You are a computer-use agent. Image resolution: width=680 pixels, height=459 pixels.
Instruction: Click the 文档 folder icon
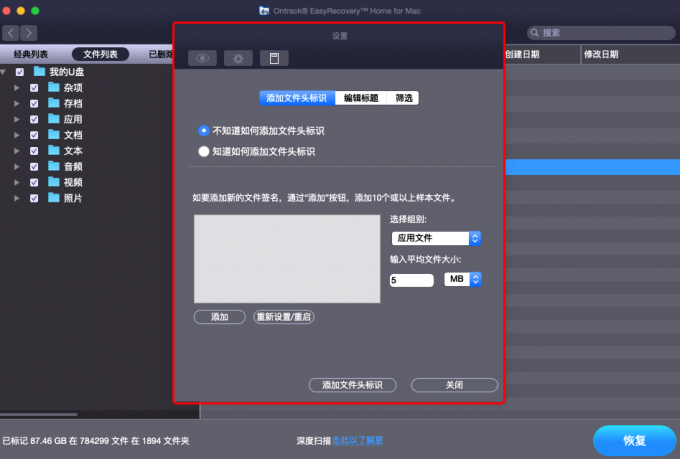54,134
